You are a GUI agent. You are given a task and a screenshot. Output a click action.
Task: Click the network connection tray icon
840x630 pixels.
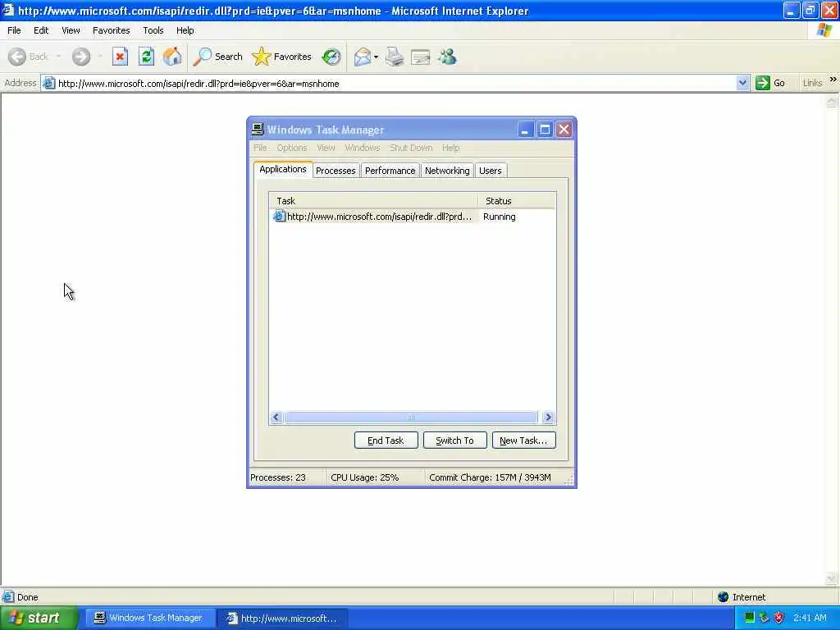click(764, 618)
